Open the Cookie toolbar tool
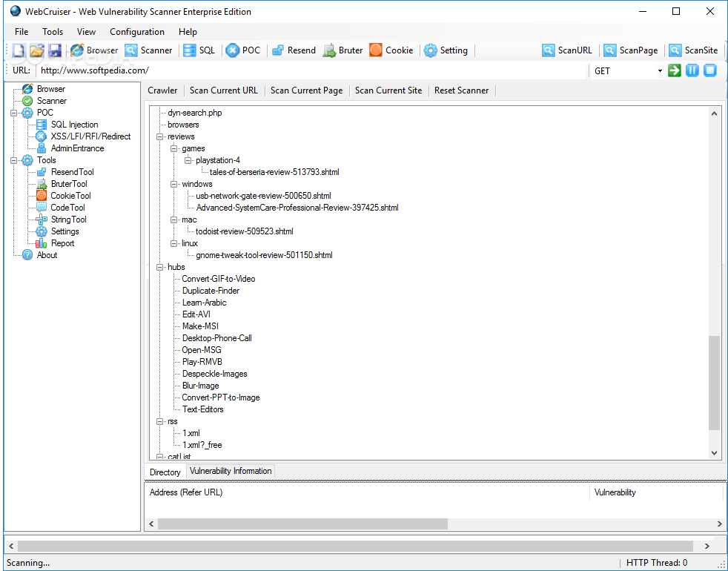Viewport: 728px width, 571px height. click(x=391, y=50)
